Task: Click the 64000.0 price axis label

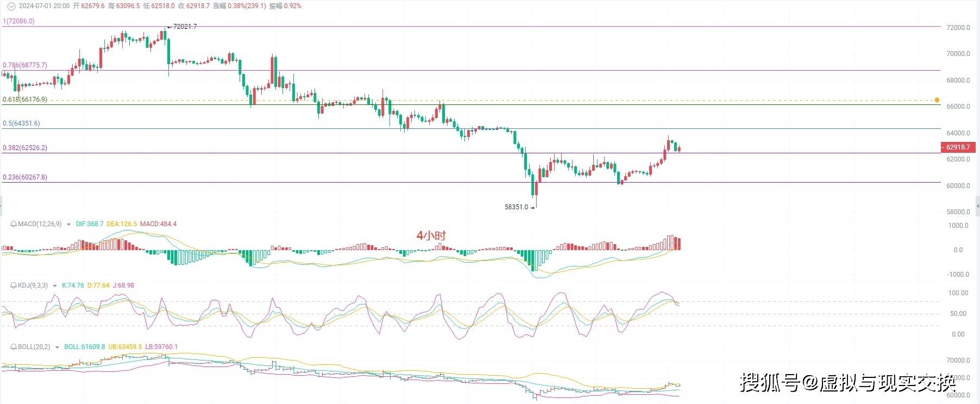Action: point(958,133)
